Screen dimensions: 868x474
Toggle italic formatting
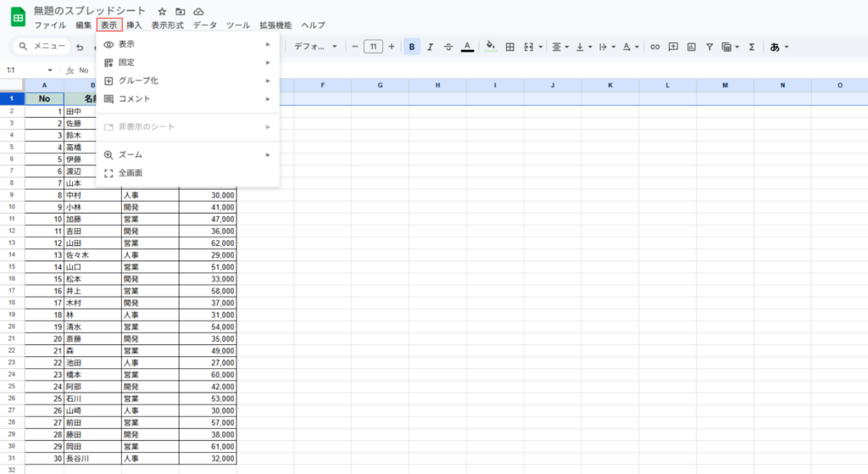pyautogui.click(x=430, y=47)
